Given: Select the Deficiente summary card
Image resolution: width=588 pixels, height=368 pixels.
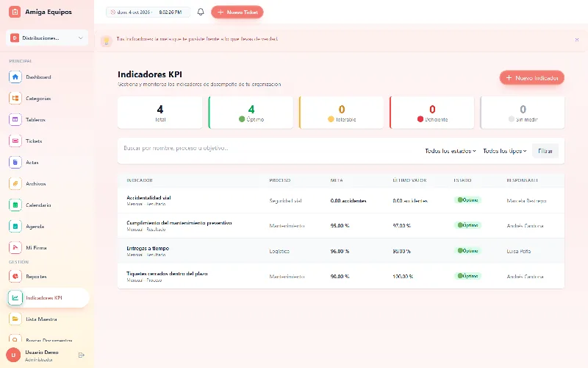Looking at the screenshot, I should click(432, 113).
